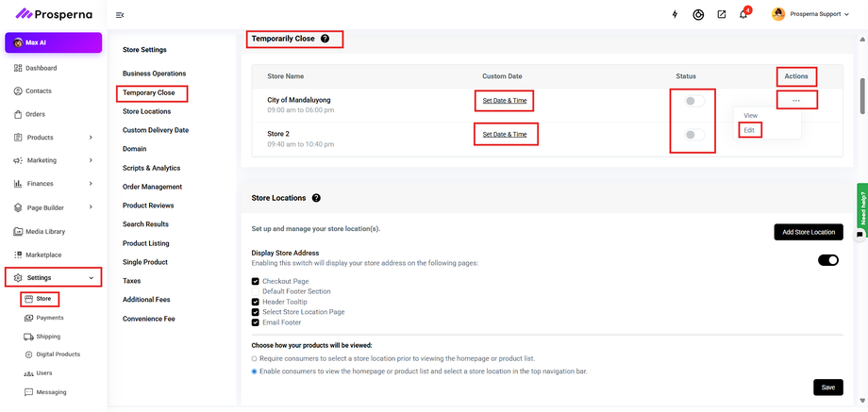Viewport: 868px width, 412px height.
Task: Click Set Date & Time for Store 2
Action: 505,135
